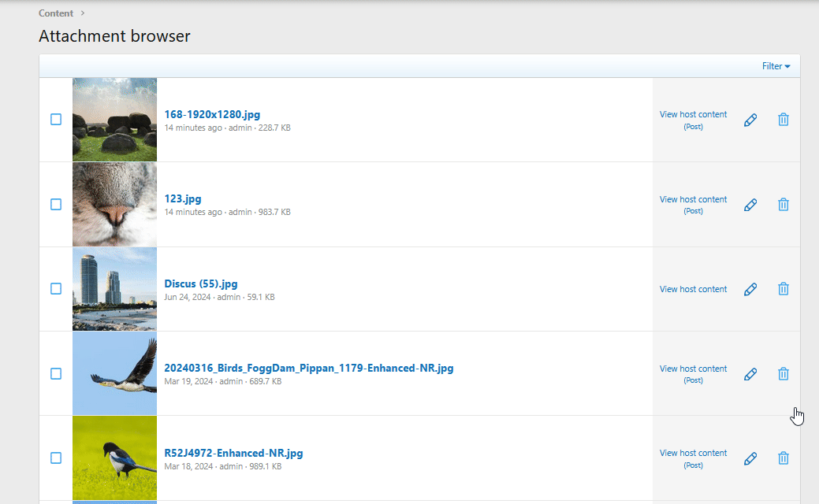The image size is (819, 504).
Task: View host content for 123.jpg
Action: (x=693, y=200)
